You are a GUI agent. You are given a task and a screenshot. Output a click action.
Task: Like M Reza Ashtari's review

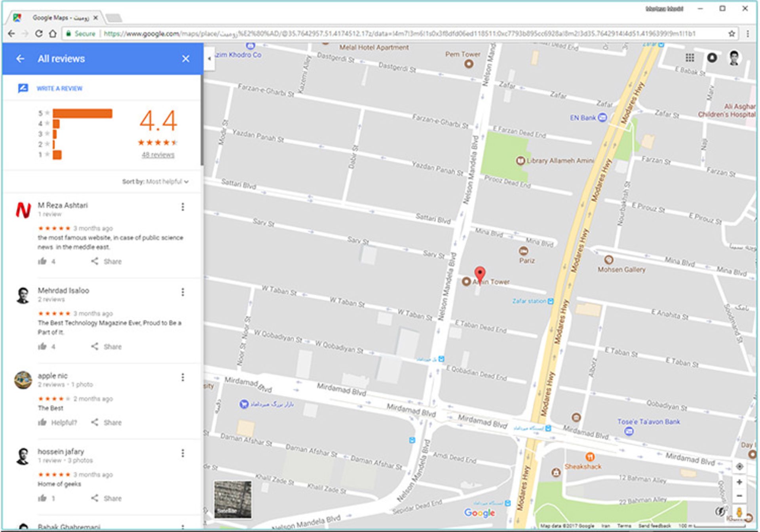(x=42, y=261)
